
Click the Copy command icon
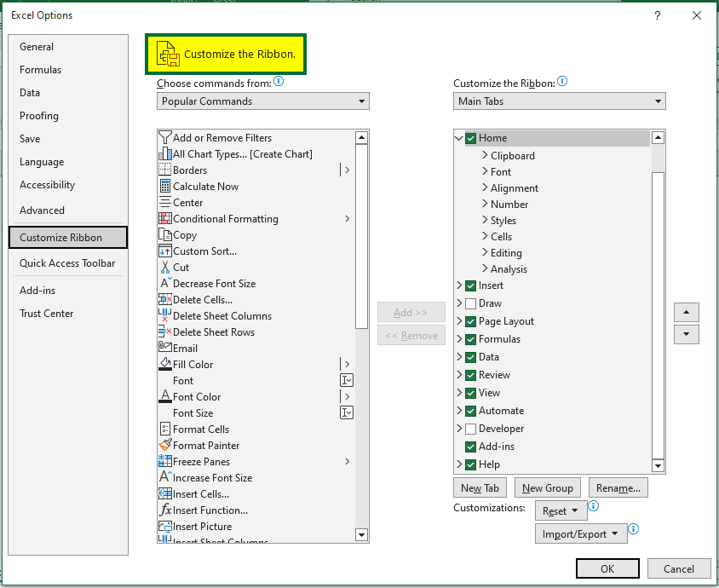point(164,234)
